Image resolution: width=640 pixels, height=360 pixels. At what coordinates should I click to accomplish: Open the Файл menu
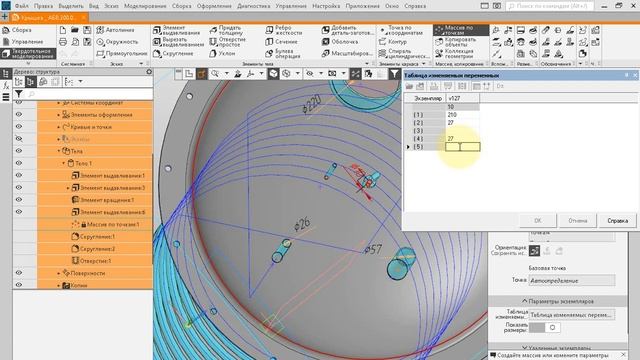pyautogui.click(x=22, y=6)
